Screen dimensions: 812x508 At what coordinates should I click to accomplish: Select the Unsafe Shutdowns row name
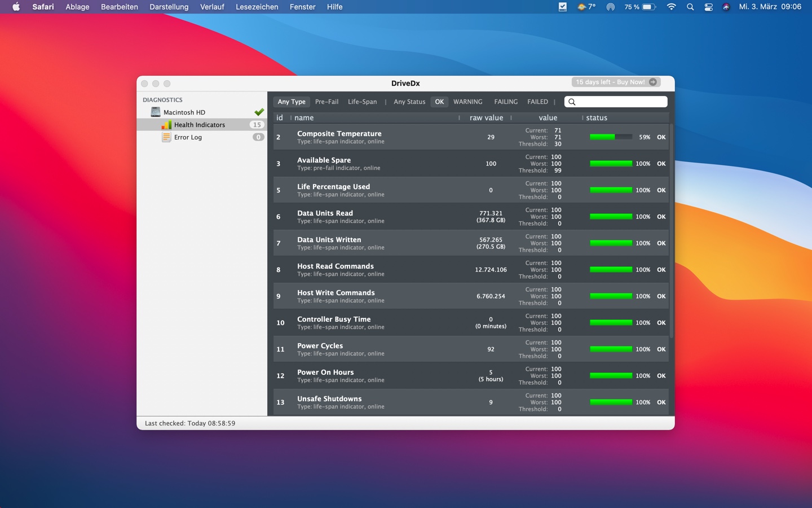329,399
